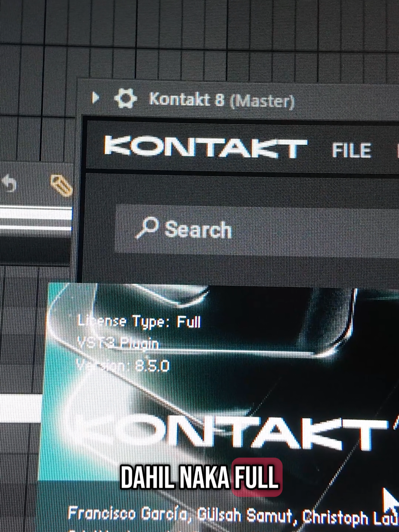Click the Version 8.5.0 label on the splash
The width and height of the screenshot is (399, 532).
(122, 366)
